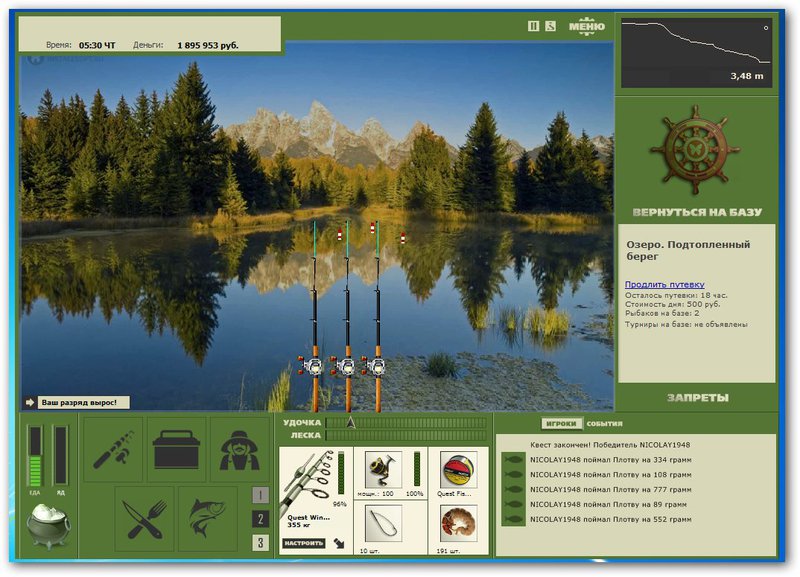Image resolution: width=800 pixels, height=577 pixels.
Task: Click fish icon beside Плотву на 334 грамм
Action: pos(513,460)
